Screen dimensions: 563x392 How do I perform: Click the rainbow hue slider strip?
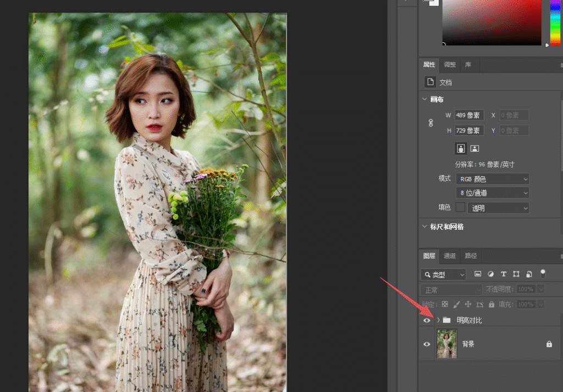pos(555,22)
